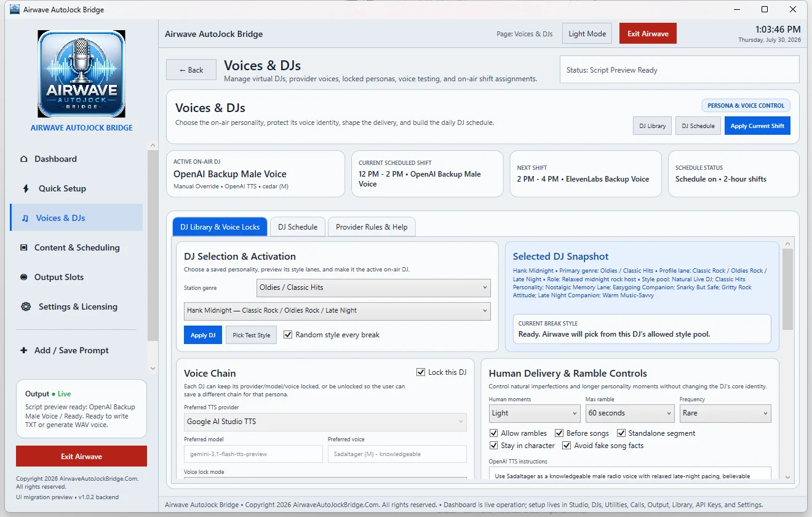Open the Station genre dropdown

tap(373, 287)
